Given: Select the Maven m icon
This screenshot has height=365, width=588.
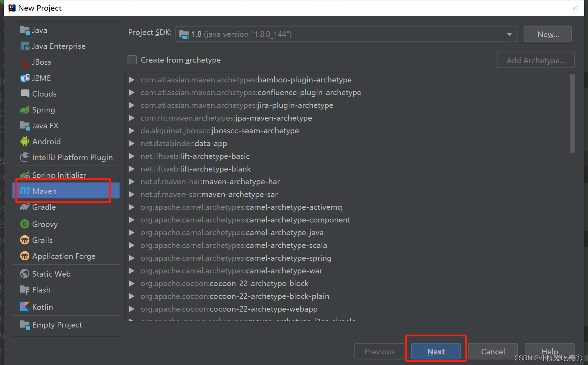Looking at the screenshot, I should [x=25, y=191].
